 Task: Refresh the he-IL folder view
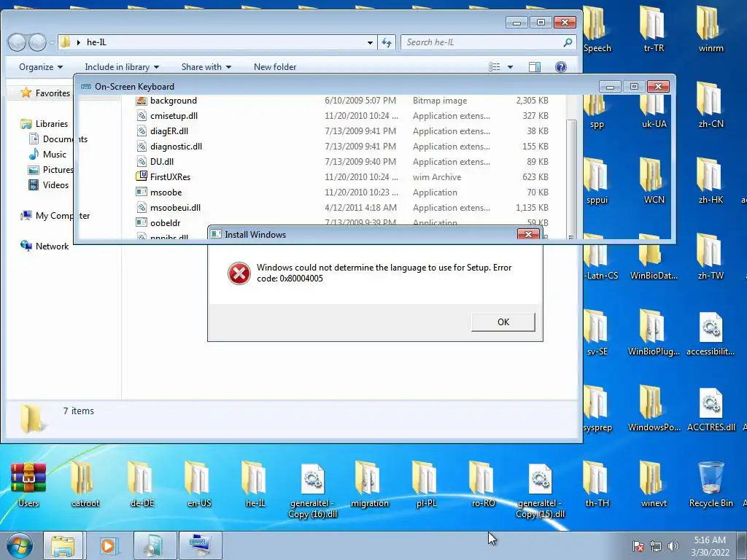387,42
